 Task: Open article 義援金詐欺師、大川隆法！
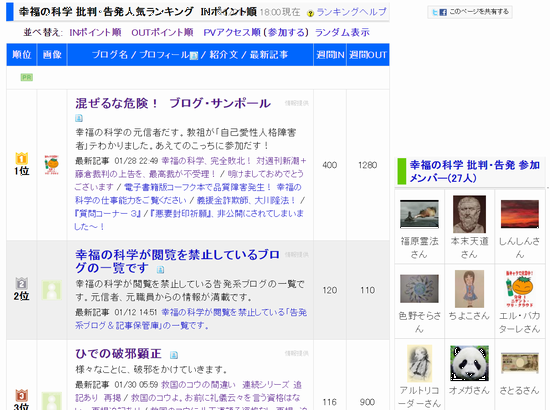click(x=246, y=200)
